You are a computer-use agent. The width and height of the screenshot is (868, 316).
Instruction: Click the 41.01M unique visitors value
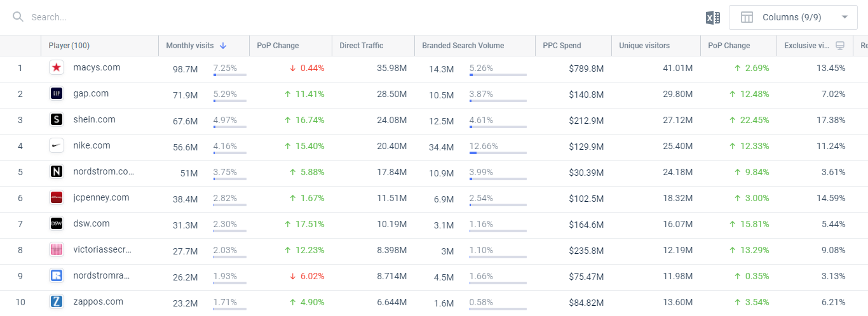(x=677, y=68)
